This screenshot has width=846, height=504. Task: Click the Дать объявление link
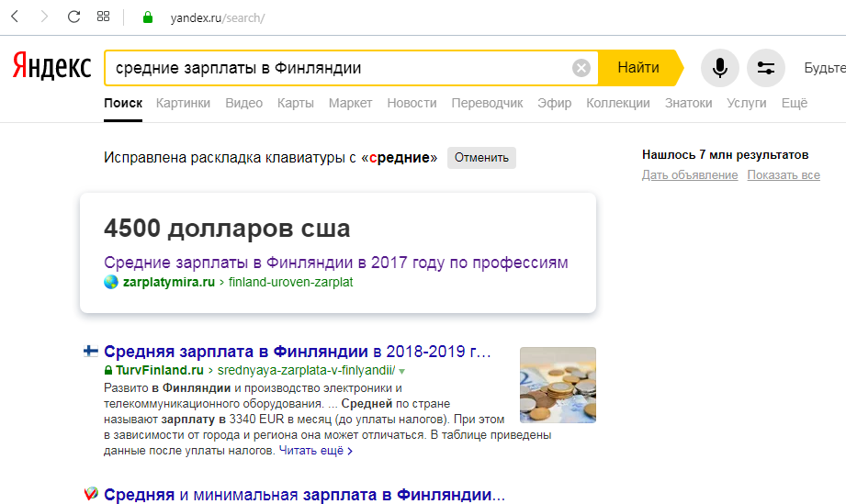pos(690,174)
